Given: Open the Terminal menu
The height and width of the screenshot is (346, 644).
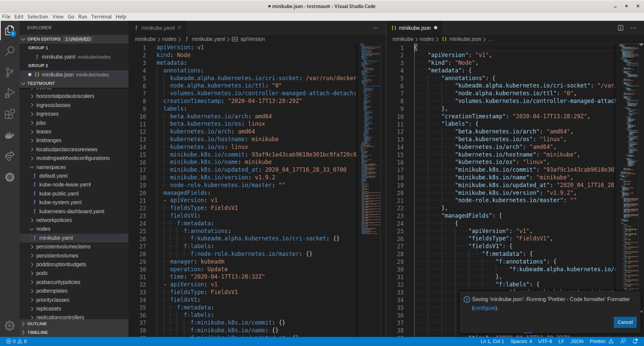Looking at the screenshot, I should tap(101, 16).
